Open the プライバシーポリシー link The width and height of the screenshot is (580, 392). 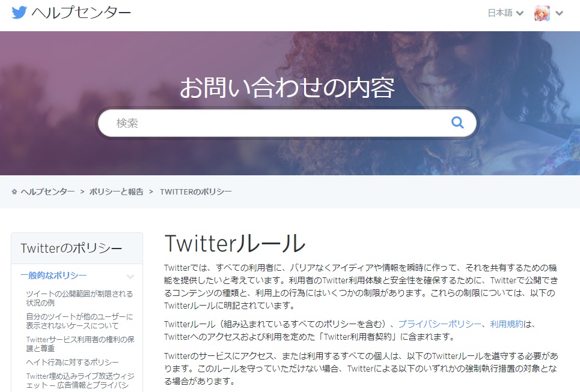point(440,324)
